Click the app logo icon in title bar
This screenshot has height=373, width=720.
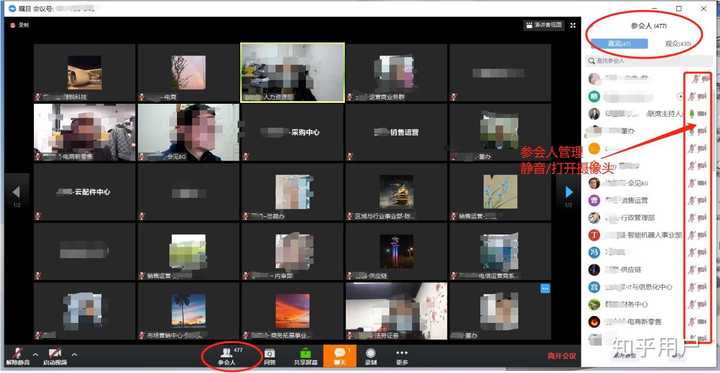[x=12, y=9]
